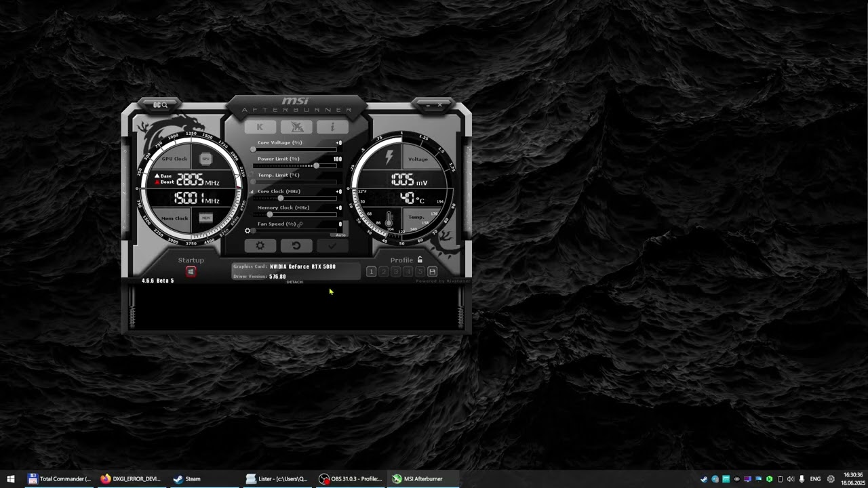Toggle the fan speed link chain icon
Screen dimensions: 868x488
tap(300, 224)
